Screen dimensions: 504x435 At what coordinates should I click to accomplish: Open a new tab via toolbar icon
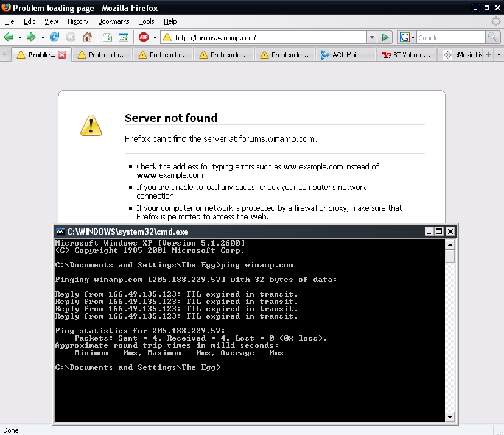(107, 37)
